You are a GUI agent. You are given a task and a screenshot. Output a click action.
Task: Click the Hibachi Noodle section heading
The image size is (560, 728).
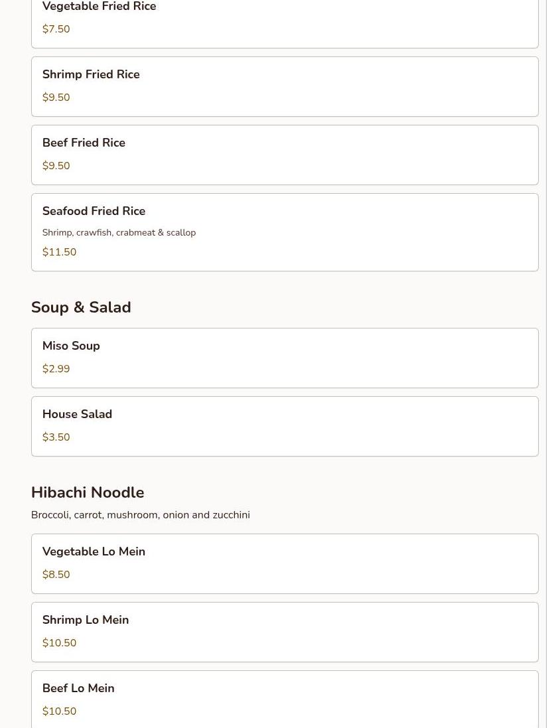pyautogui.click(x=88, y=493)
